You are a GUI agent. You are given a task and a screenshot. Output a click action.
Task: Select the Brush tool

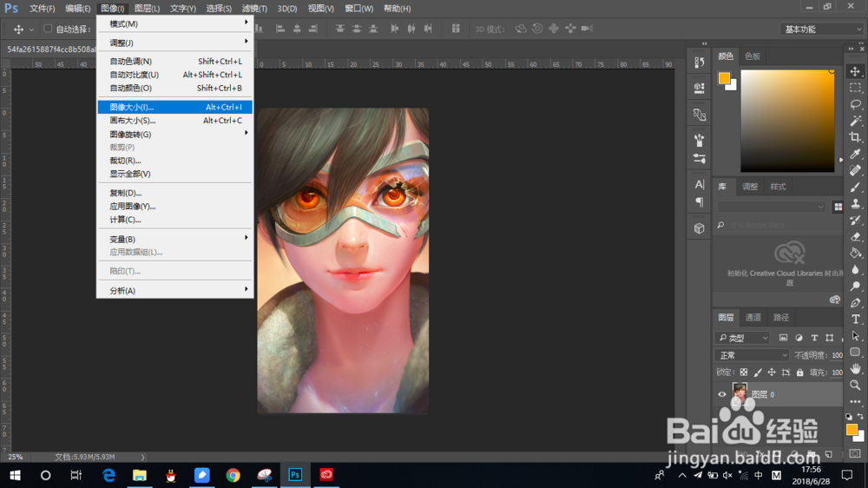click(x=855, y=188)
